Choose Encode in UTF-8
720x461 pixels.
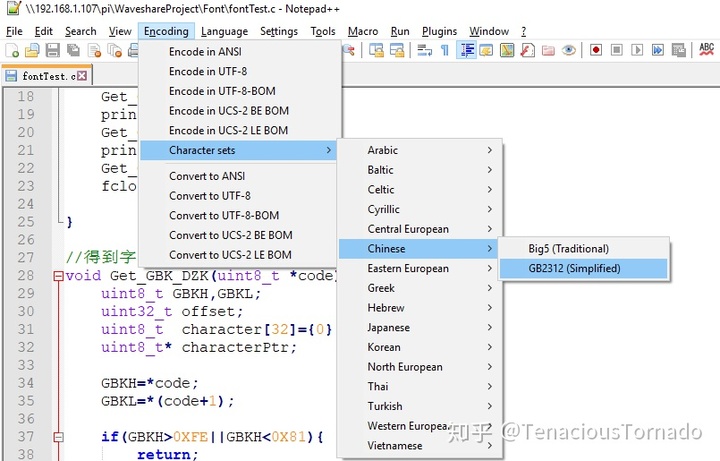[x=240, y=72]
